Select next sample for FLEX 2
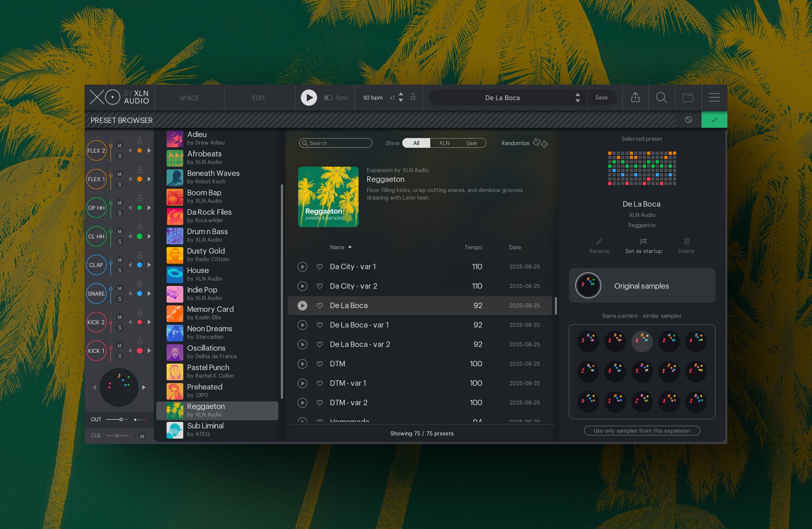Image resolution: width=812 pixels, height=529 pixels. (149, 151)
